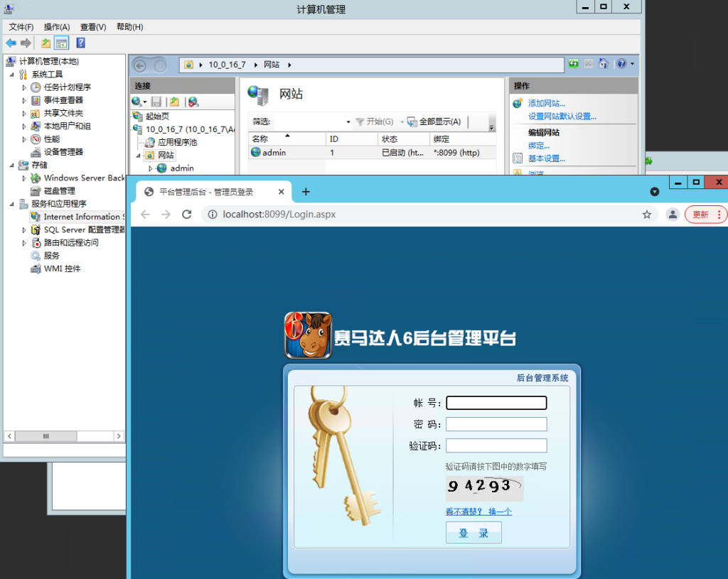Open the Chrome profile avatar icon

[x=672, y=215]
